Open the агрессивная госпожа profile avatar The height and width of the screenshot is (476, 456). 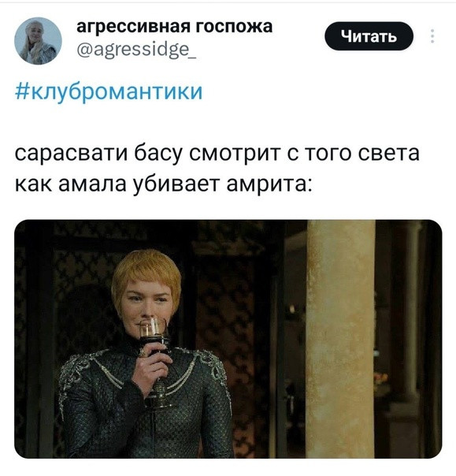(38, 41)
